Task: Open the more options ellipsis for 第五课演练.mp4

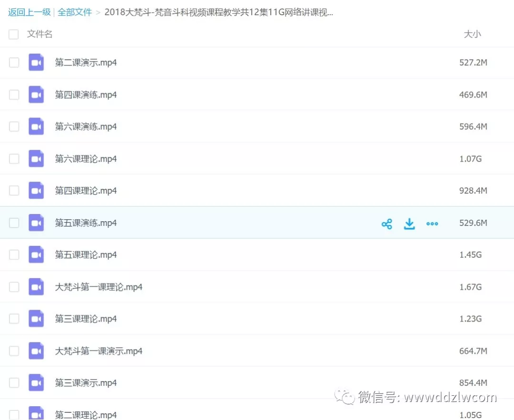Action: (x=432, y=224)
